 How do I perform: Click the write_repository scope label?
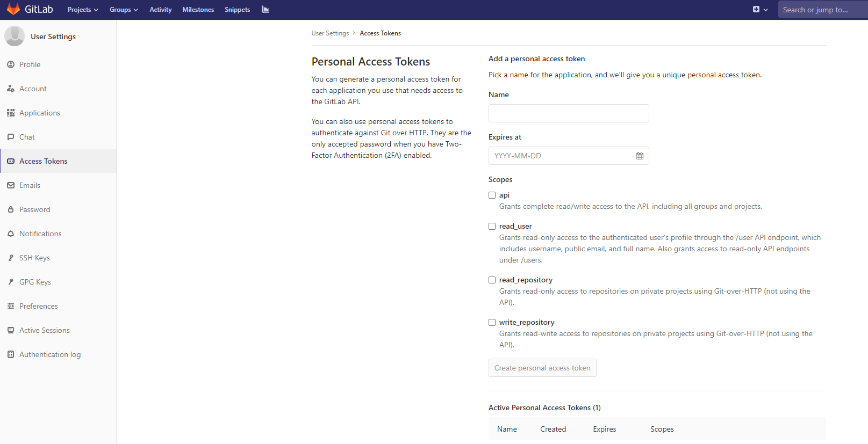click(x=527, y=323)
